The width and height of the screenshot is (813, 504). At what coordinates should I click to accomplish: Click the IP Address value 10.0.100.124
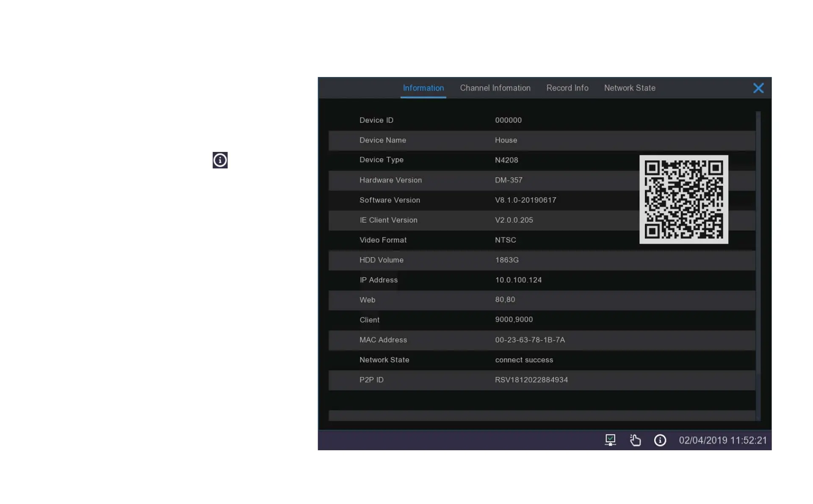pos(518,280)
